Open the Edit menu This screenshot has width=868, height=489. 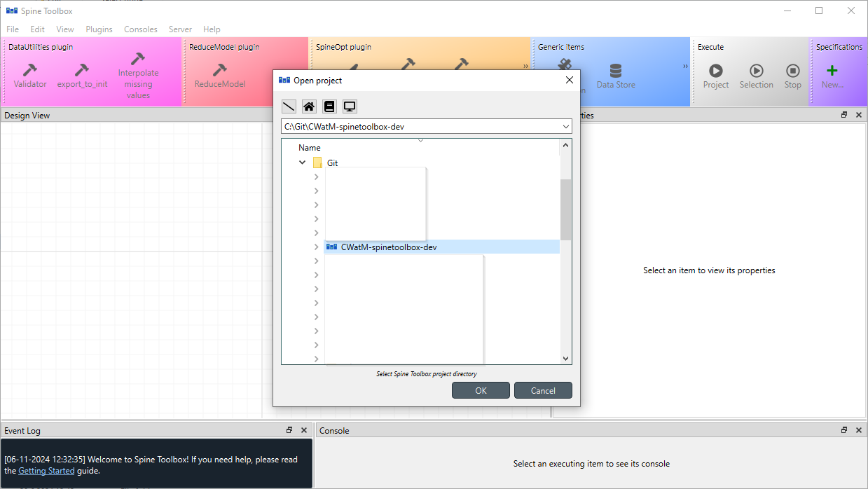[x=37, y=29]
